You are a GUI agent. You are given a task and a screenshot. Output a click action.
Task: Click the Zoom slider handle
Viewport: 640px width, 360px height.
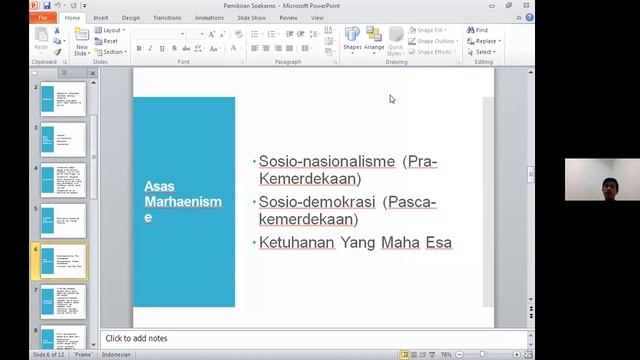482,355
